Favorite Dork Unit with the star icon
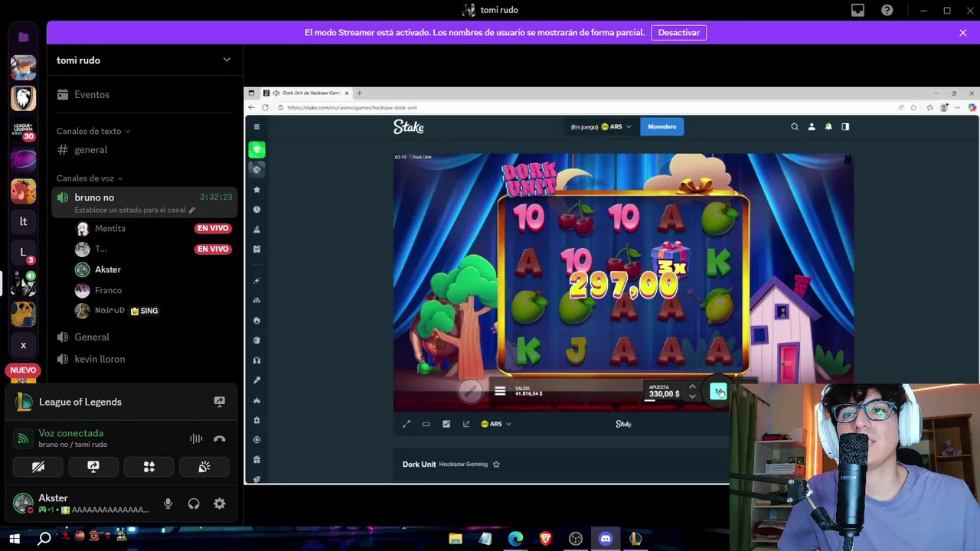980x551 pixels. pyautogui.click(x=496, y=465)
